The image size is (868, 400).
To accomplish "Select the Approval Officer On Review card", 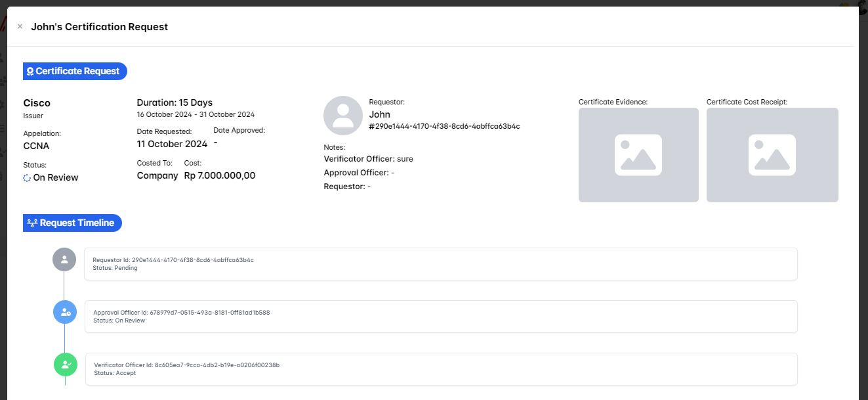I will tap(440, 317).
